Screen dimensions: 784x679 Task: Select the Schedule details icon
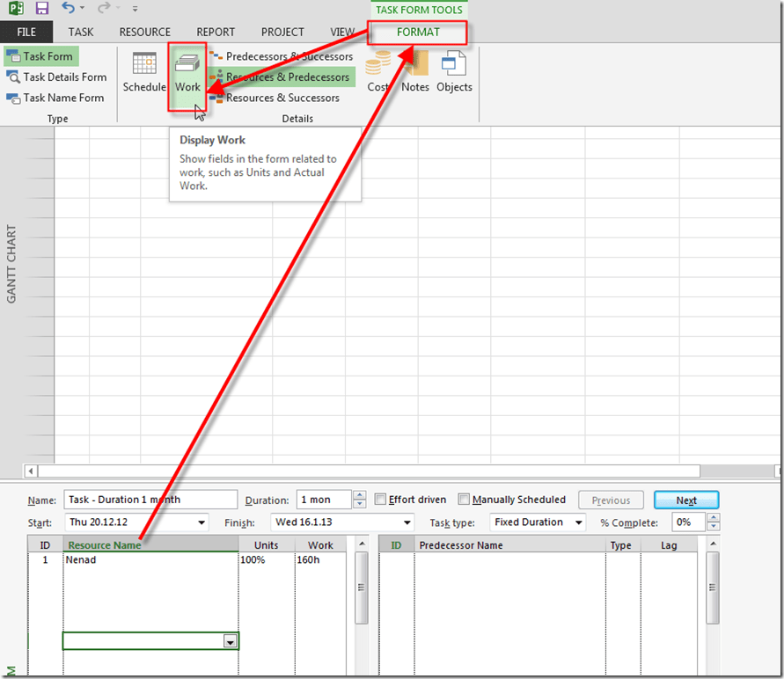coord(144,72)
